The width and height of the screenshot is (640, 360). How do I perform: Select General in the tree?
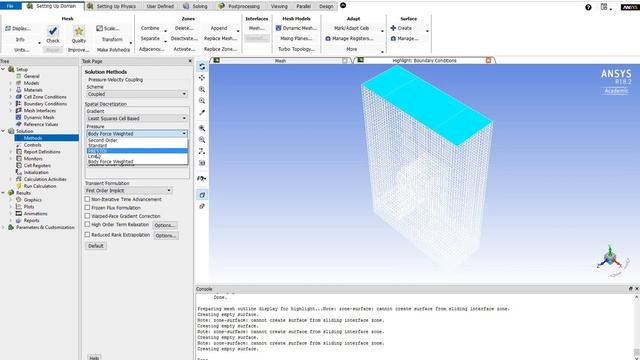tap(31, 76)
